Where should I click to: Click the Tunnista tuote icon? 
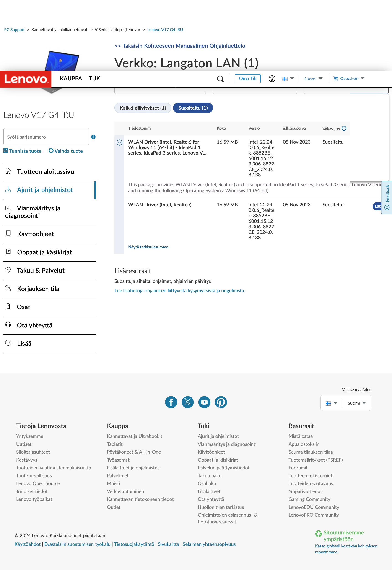tap(6, 151)
